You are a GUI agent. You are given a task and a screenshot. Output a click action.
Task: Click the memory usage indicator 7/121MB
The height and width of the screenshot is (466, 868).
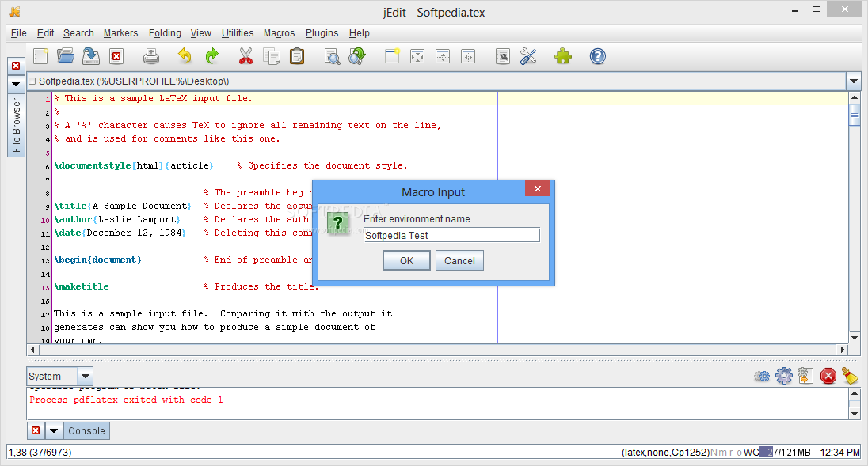(786, 453)
